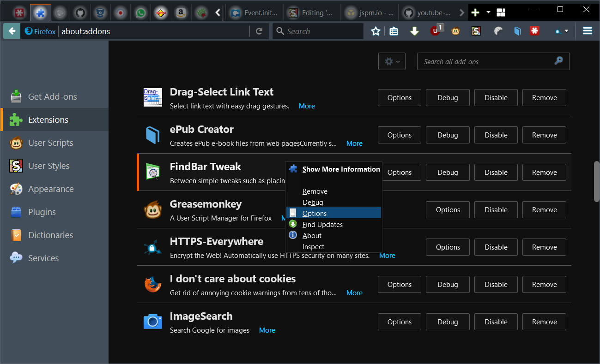Open the User Scripts category
This screenshot has width=600, height=364.
tap(55, 143)
